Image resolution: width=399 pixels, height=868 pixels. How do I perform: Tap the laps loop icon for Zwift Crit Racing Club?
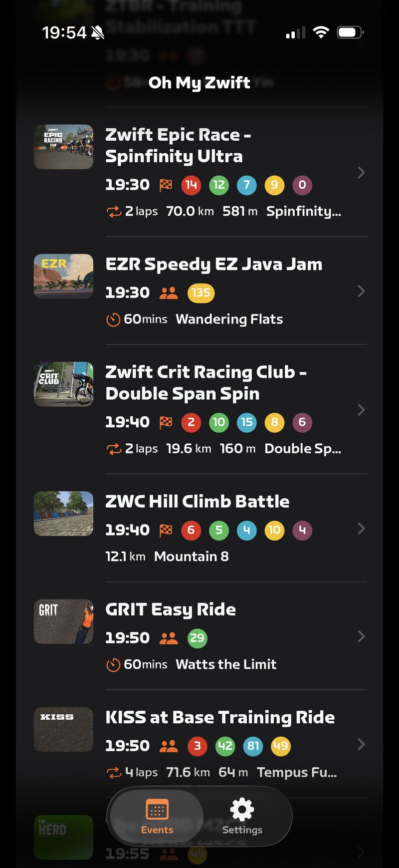114,449
